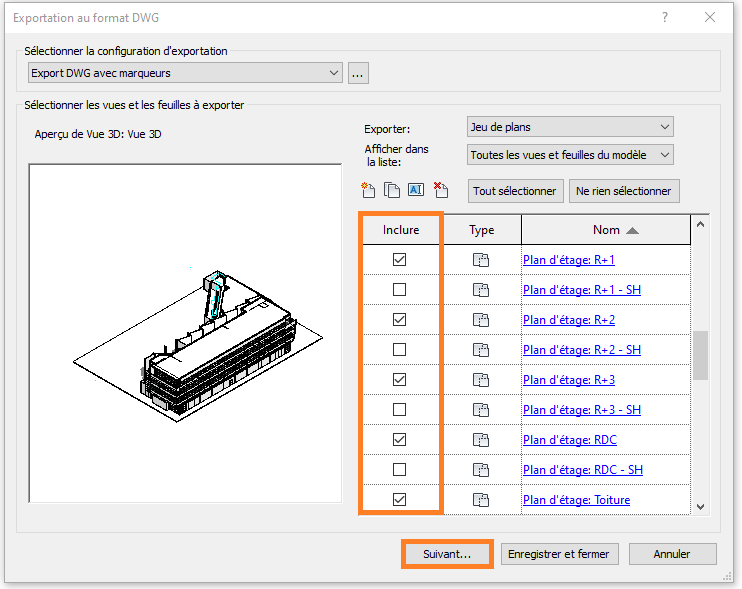Click the duplicate set icon
The height and width of the screenshot is (589, 742).
[392, 190]
